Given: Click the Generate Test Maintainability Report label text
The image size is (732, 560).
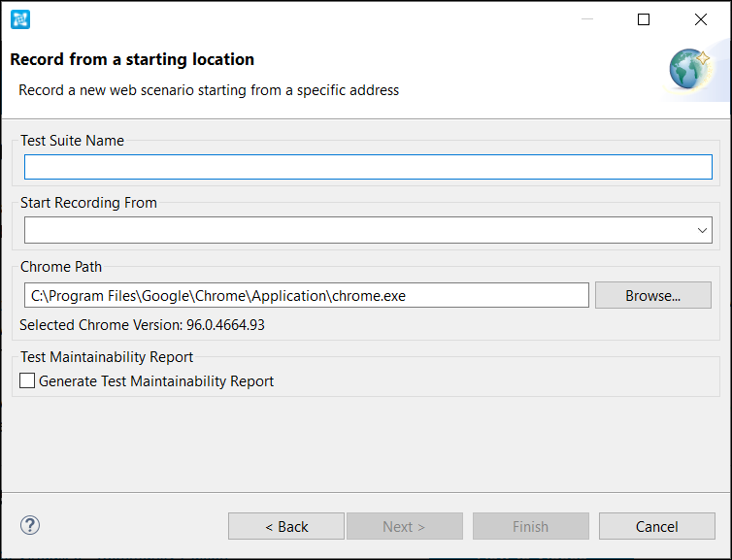Looking at the screenshot, I should pyautogui.click(x=156, y=381).
